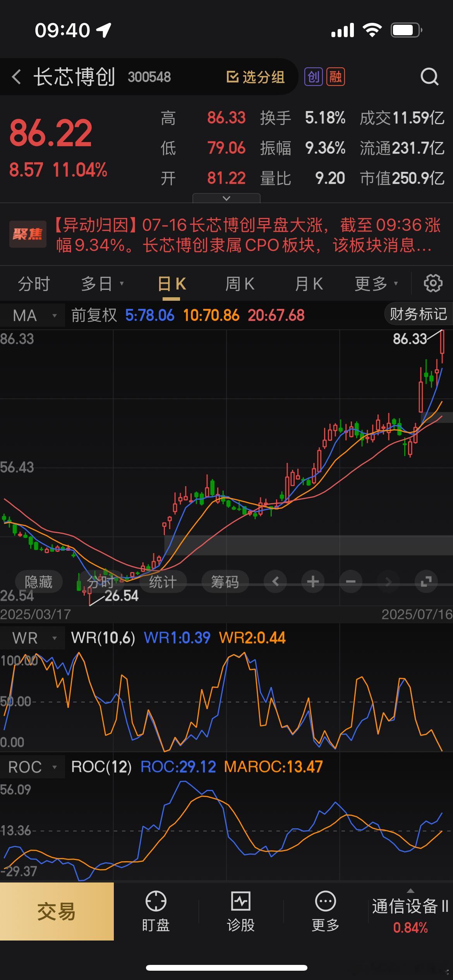Switch to 月K tab

pos(309,284)
